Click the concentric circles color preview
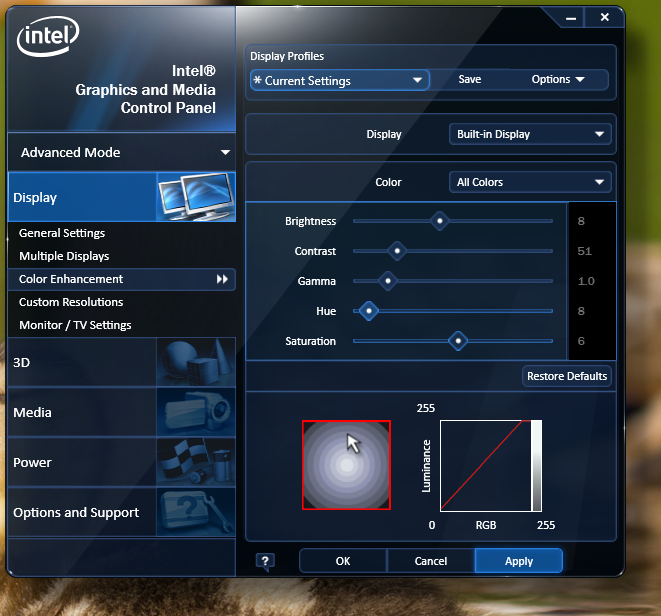This screenshot has height=616, width=661. [347, 465]
